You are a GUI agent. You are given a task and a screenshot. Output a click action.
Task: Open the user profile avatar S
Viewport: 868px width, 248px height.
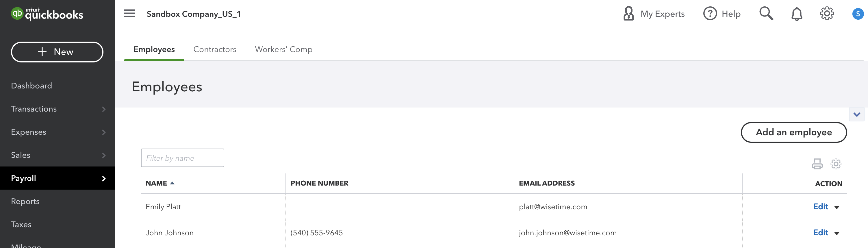click(x=858, y=14)
